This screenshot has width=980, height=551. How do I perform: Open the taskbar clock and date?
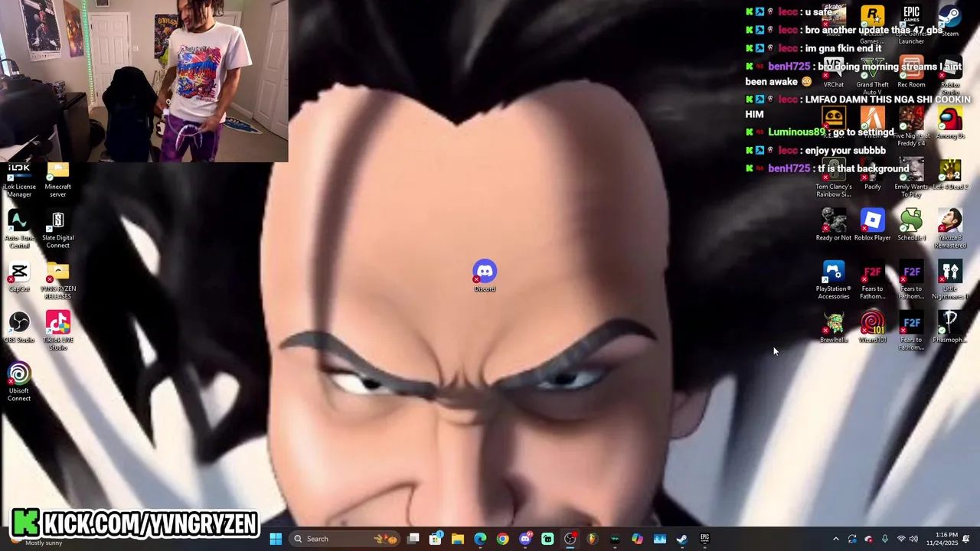coord(941,539)
